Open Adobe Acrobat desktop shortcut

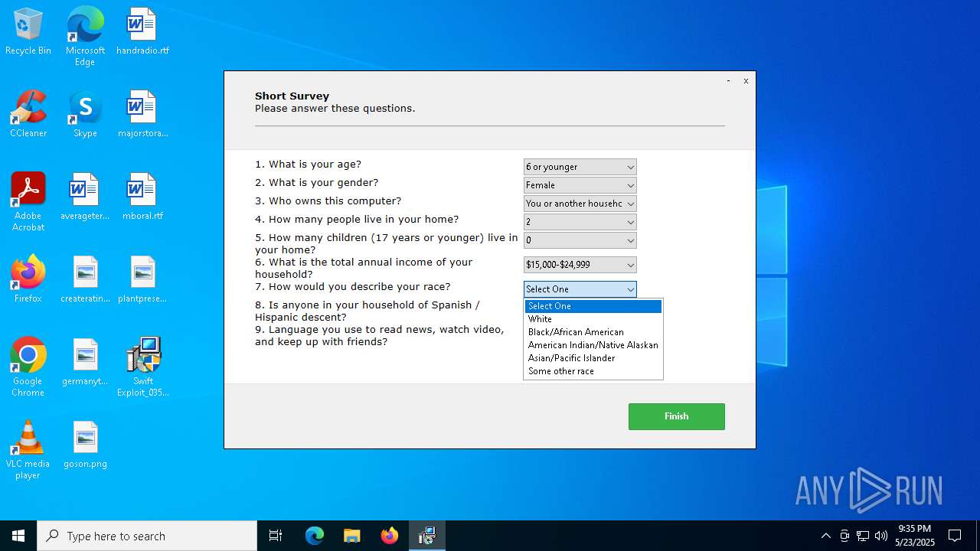point(28,202)
